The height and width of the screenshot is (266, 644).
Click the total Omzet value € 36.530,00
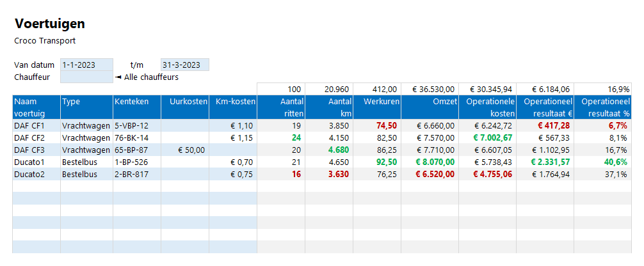[430, 89]
